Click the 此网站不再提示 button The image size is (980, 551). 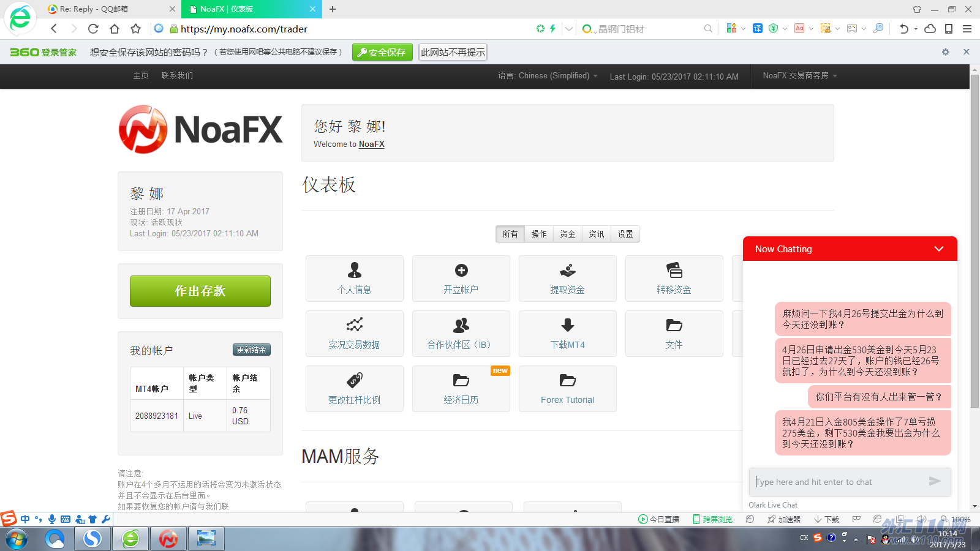(x=453, y=52)
